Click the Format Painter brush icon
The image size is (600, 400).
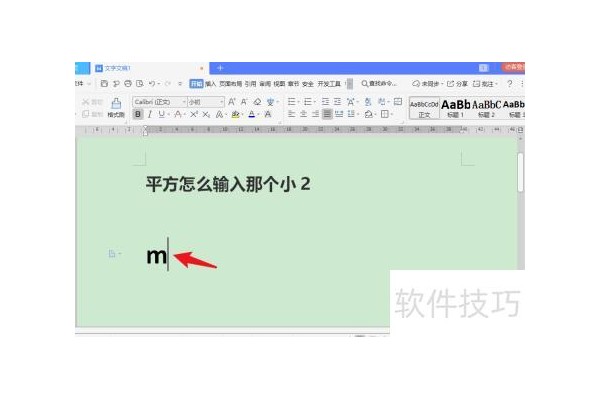coord(116,103)
